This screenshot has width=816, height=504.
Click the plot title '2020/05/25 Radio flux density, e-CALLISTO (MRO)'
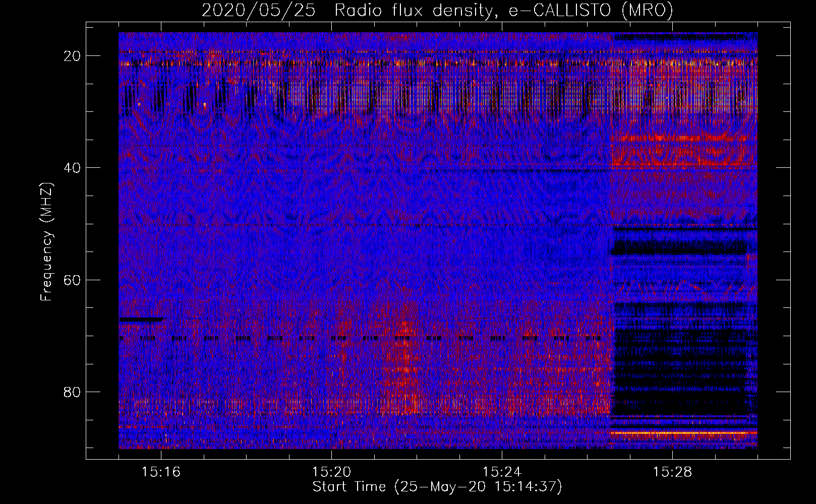point(437,11)
